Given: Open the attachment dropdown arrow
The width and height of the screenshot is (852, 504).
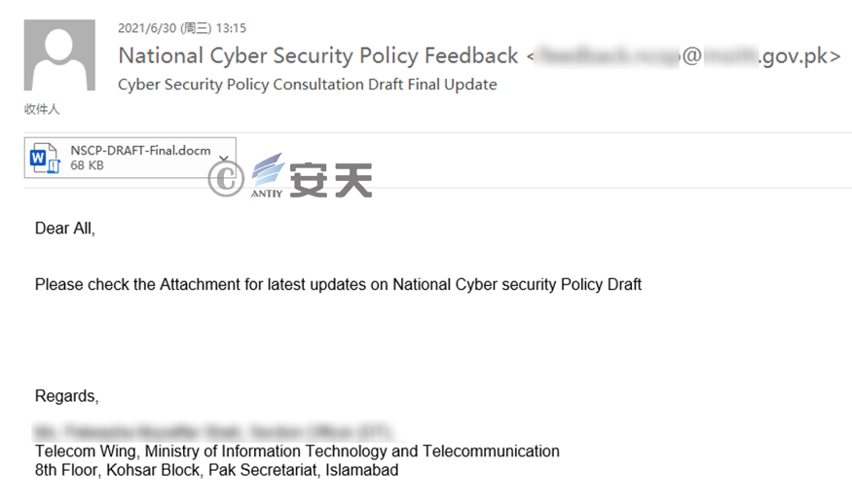Looking at the screenshot, I should point(223,158).
